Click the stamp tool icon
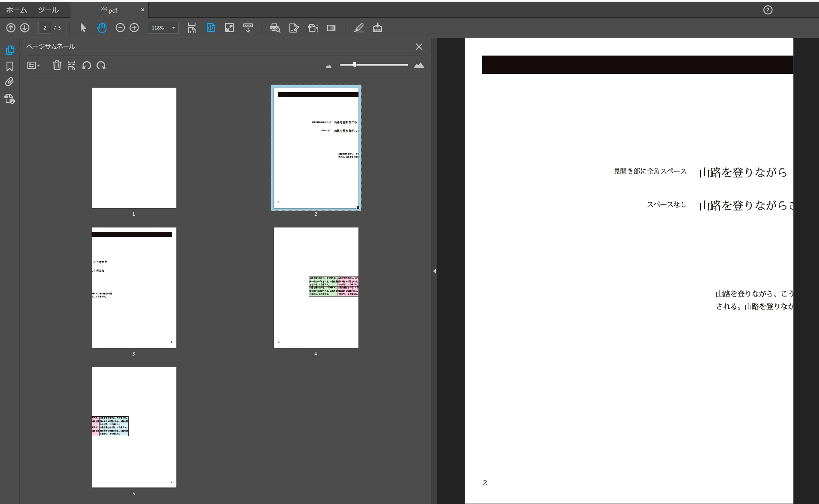Viewport: 819px width, 504px height. tap(378, 28)
